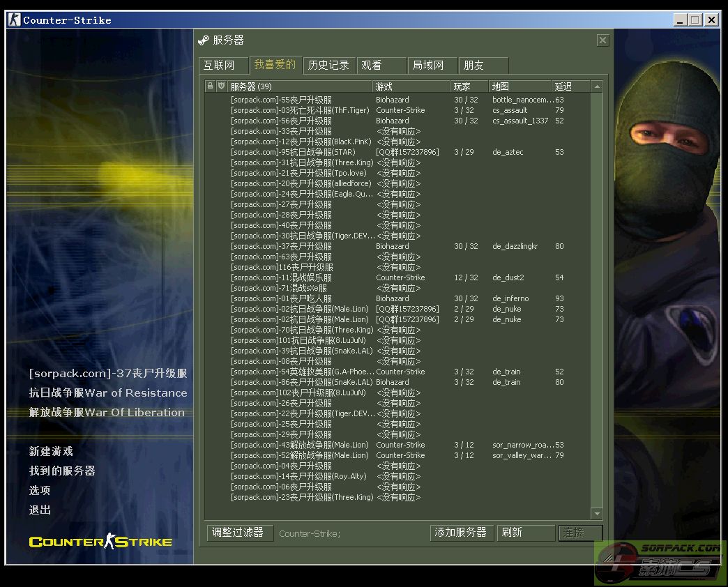Select server [sorpack.com]-23丧尸升级服(Three.King)
This screenshot has width=728, height=587.
397,498
